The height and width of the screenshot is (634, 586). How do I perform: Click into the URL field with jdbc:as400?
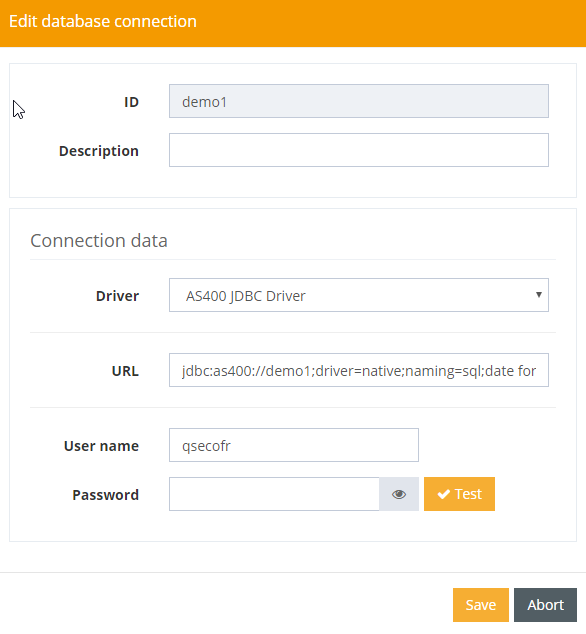coord(359,370)
